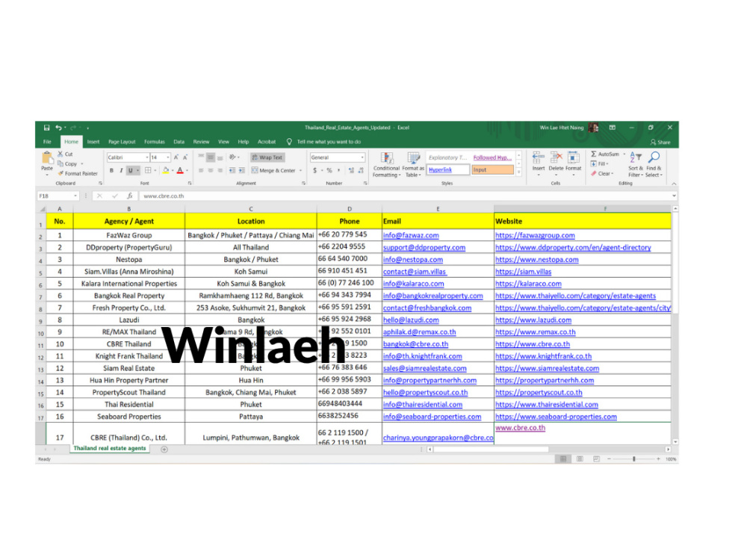Select the Website column F header
Image resolution: width=747 pixels, height=560 pixels.
583,208
